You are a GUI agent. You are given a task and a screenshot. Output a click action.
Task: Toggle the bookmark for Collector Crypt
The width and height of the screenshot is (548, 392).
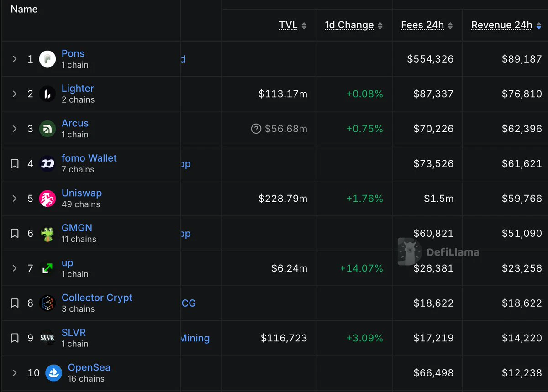(x=15, y=303)
